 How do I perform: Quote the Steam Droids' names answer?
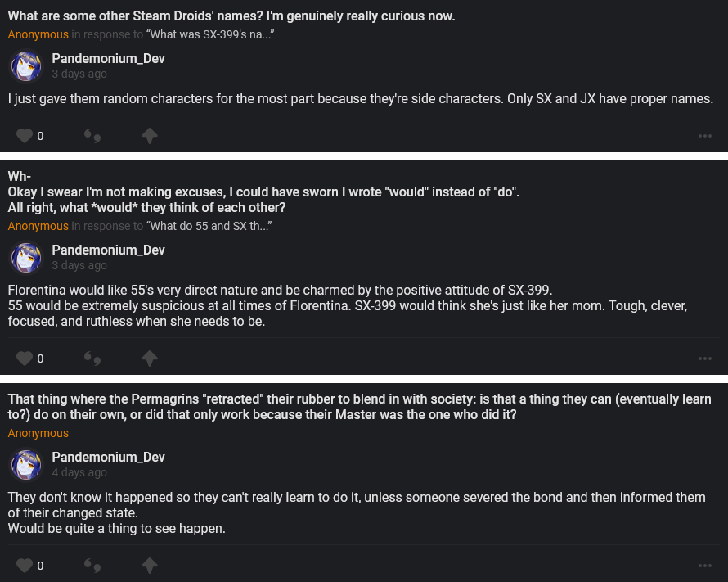tap(92, 135)
